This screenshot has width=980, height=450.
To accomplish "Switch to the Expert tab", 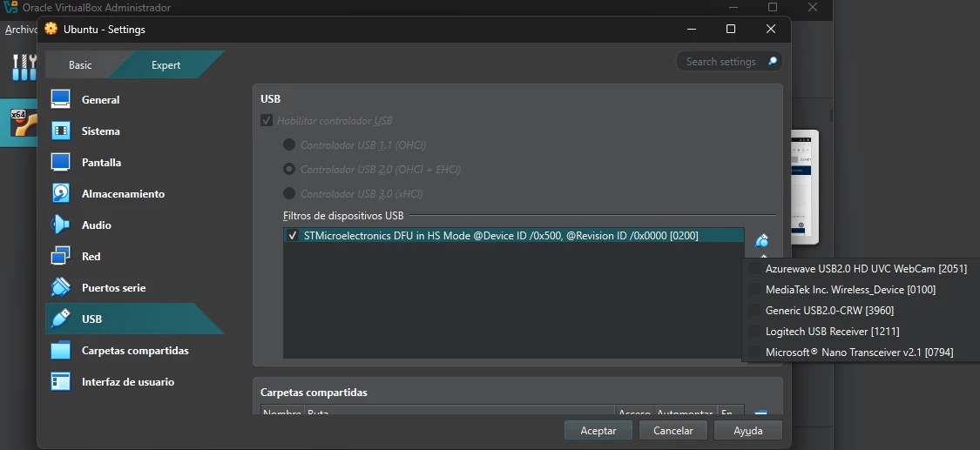I will coord(166,65).
